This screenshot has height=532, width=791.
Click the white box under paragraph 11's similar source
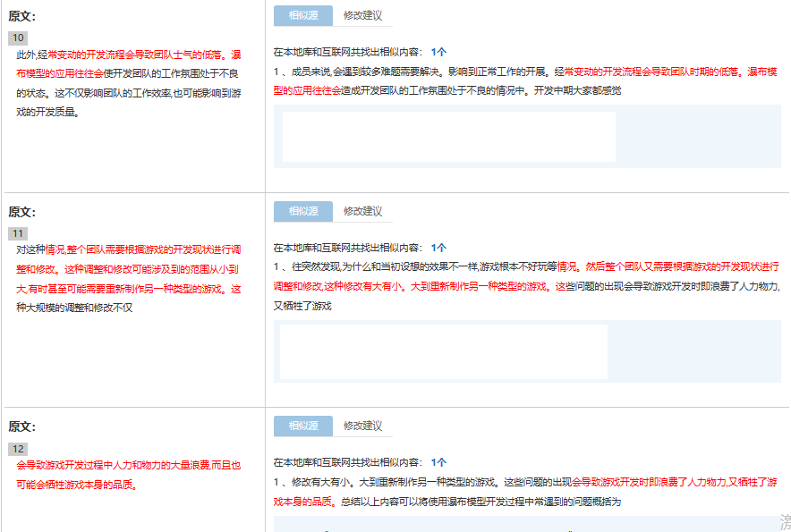(443, 351)
